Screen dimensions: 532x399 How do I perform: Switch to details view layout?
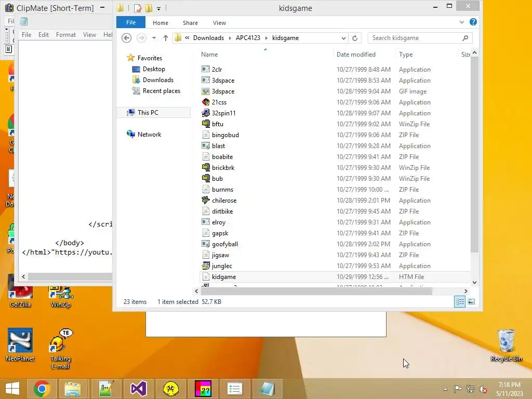[x=460, y=302]
